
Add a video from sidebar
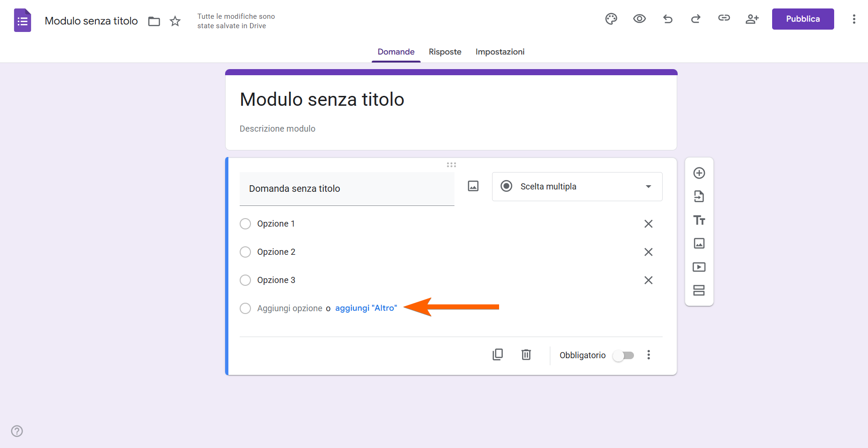699,267
